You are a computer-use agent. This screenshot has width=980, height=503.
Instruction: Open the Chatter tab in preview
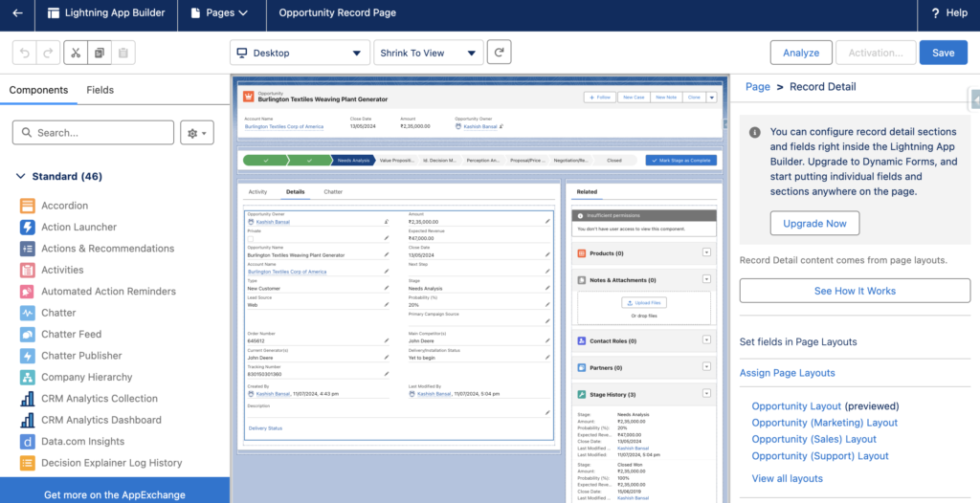[x=333, y=192]
